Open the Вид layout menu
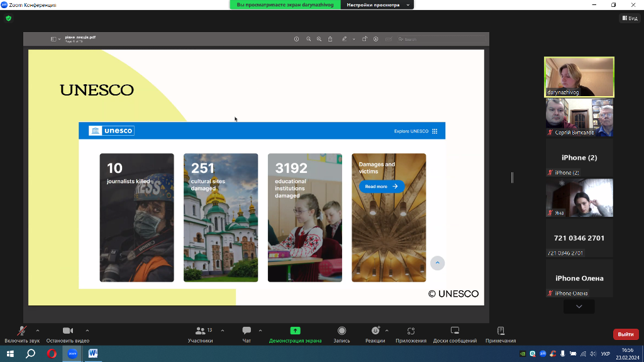 click(x=630, y=18)
